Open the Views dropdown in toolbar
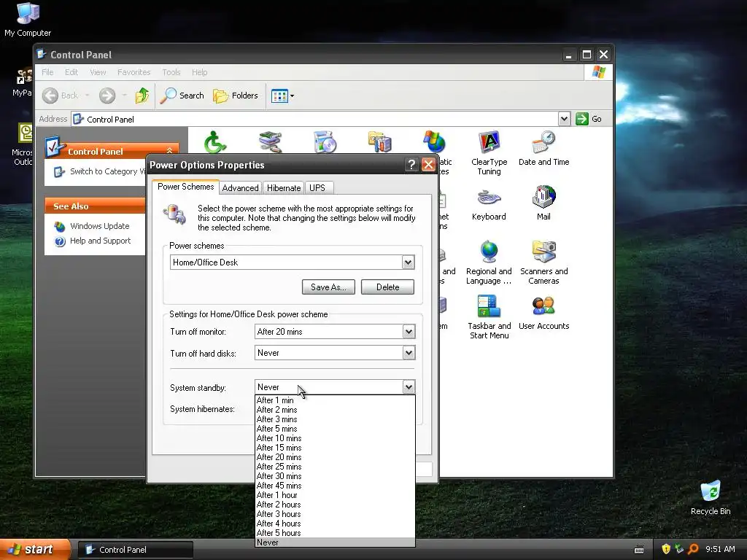The width and height of the screenshot is (747, 560). point(282,96)
